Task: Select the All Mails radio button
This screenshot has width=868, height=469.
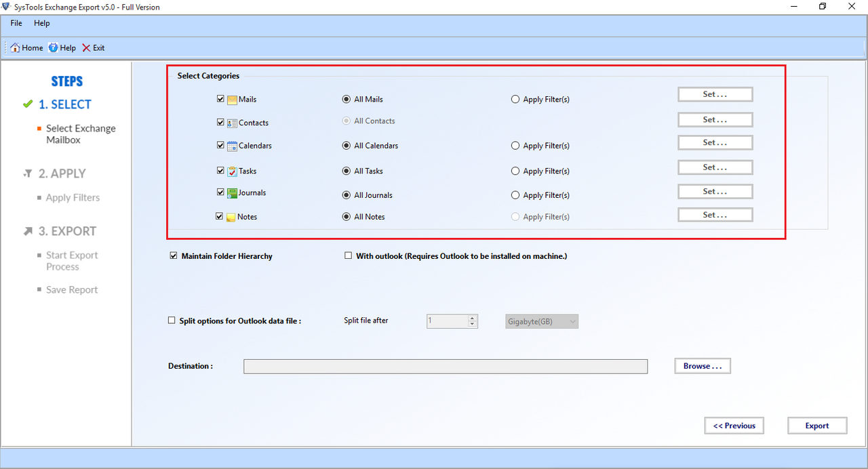Action: tap(346, 100)
